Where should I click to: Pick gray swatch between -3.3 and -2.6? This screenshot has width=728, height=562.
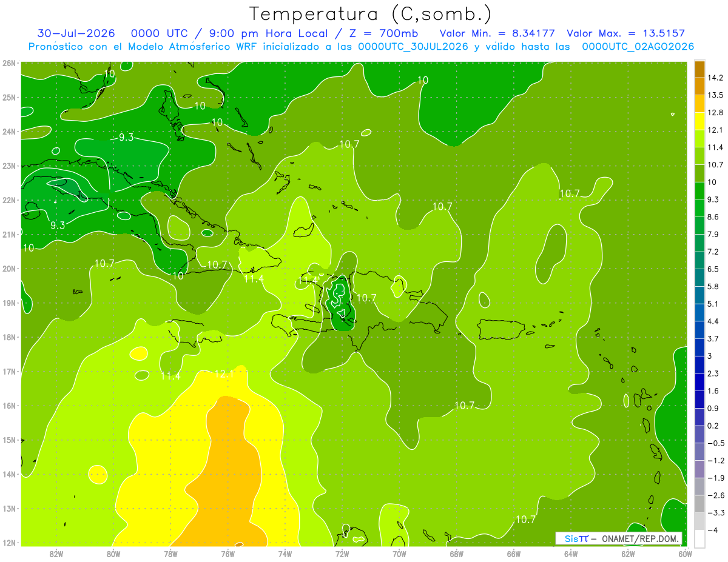point(699,504)
